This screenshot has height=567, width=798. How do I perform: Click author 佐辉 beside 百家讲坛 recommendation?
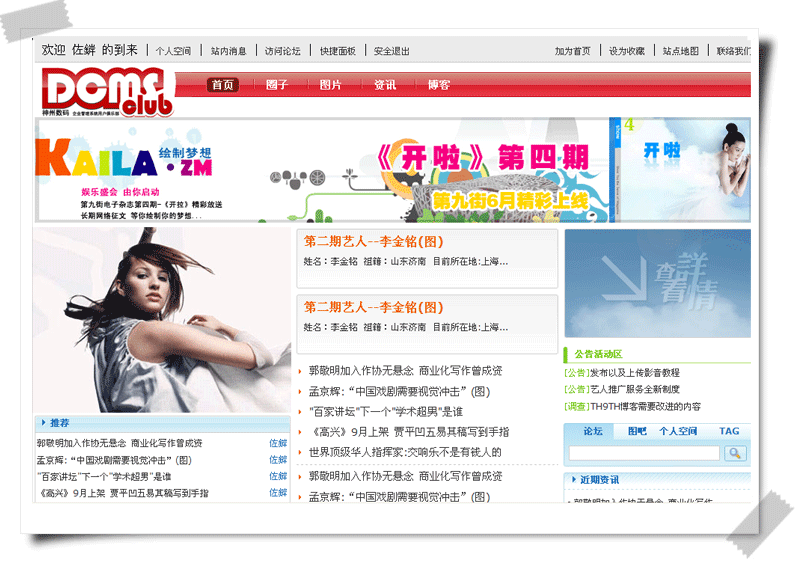278,476
